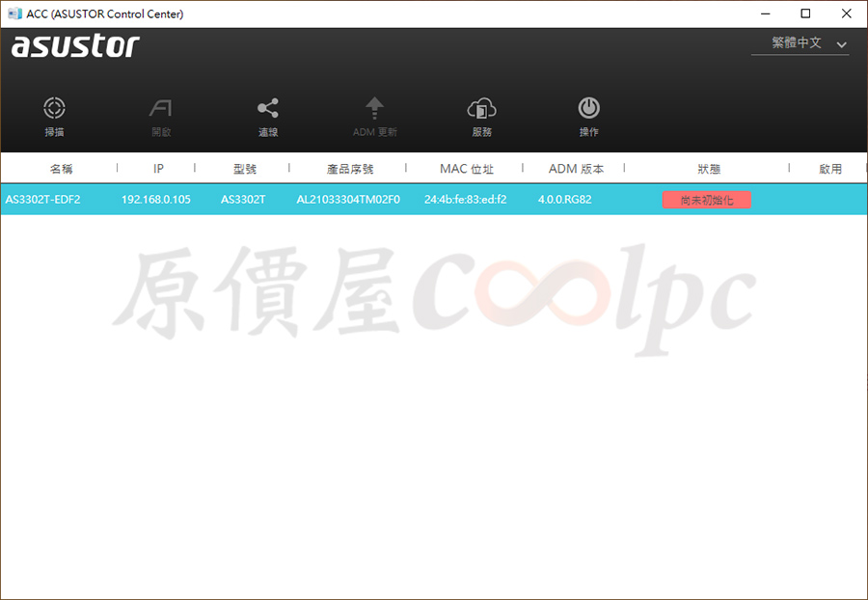Sort by the 名稱 column header
The image size is (868, 600).
click(61, 169)
